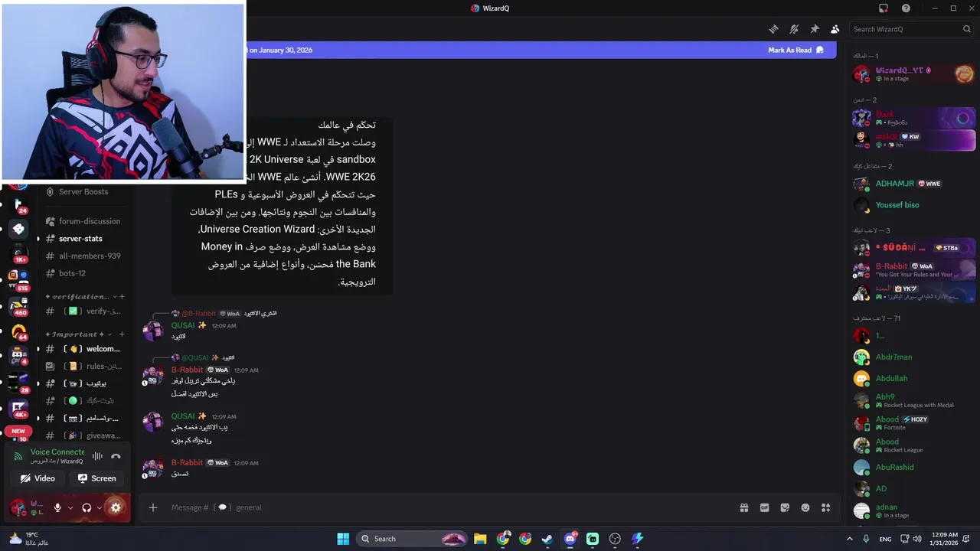
Task: Toggle notification settings bell icon
Action: coord(794,29)
